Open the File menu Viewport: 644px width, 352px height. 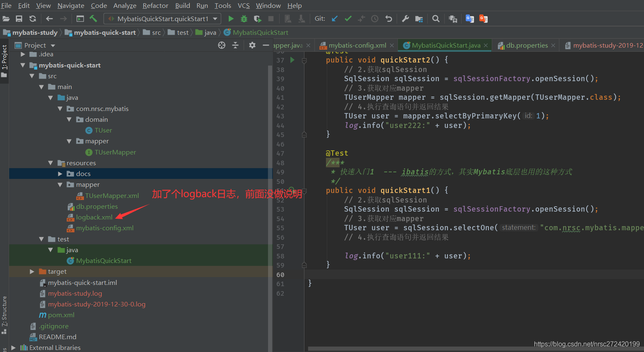(6, 5)
